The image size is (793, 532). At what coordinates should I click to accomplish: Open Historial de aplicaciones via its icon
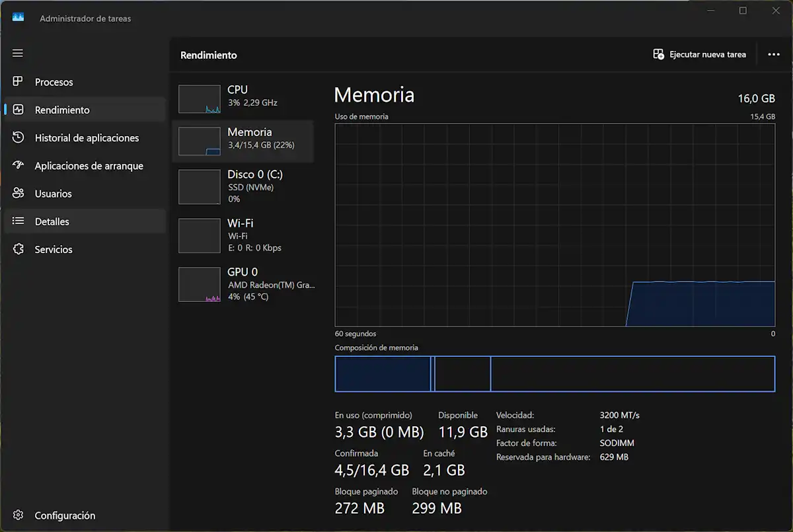19,137
